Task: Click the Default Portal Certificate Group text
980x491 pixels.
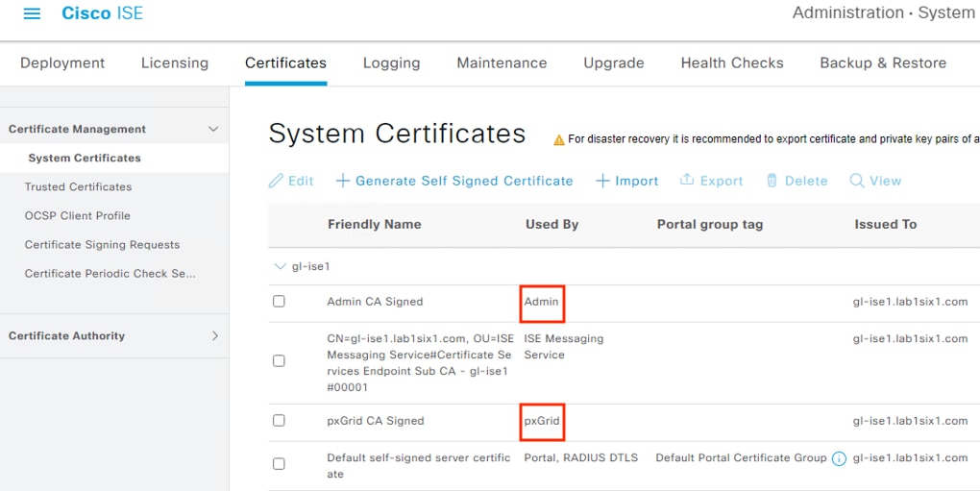Action: click(x=742, y=458)
